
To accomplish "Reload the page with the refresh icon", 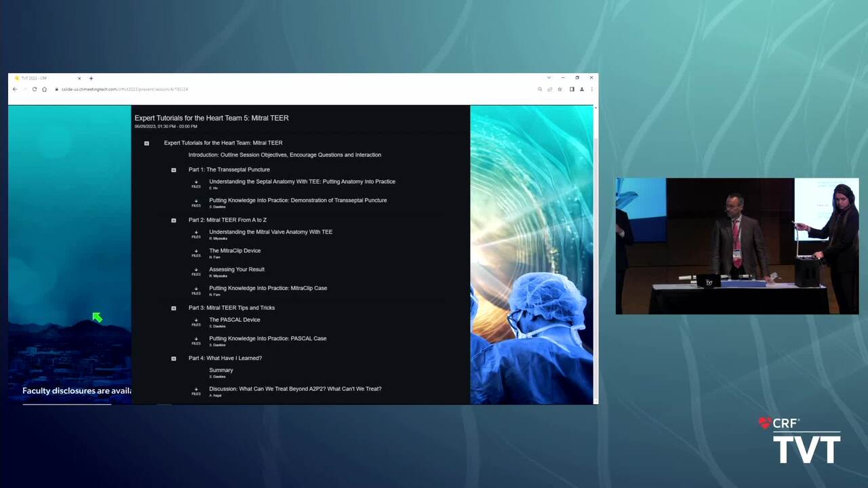I will click(x=35, y=89).
